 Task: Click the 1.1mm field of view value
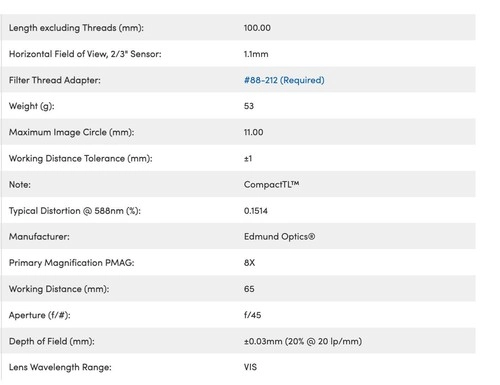(256, 54)
